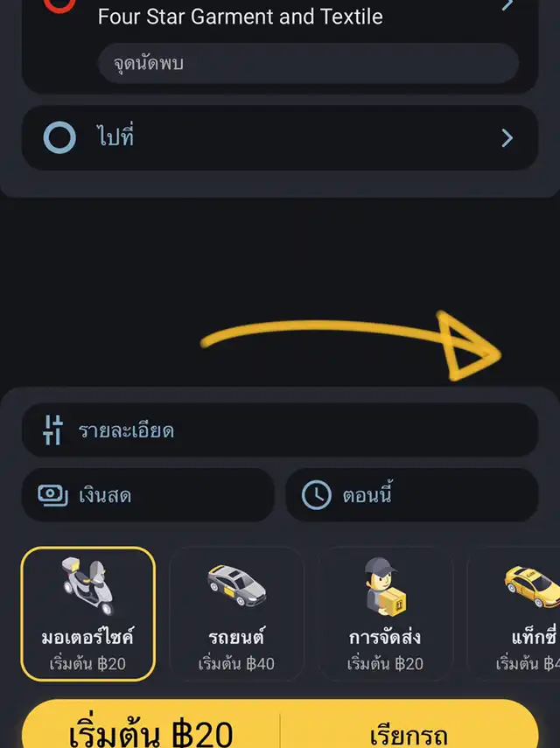Open pickup location chevron arrow
This screenshot has width=560, height=748.
pyautogui.click(x=507, y=7)
